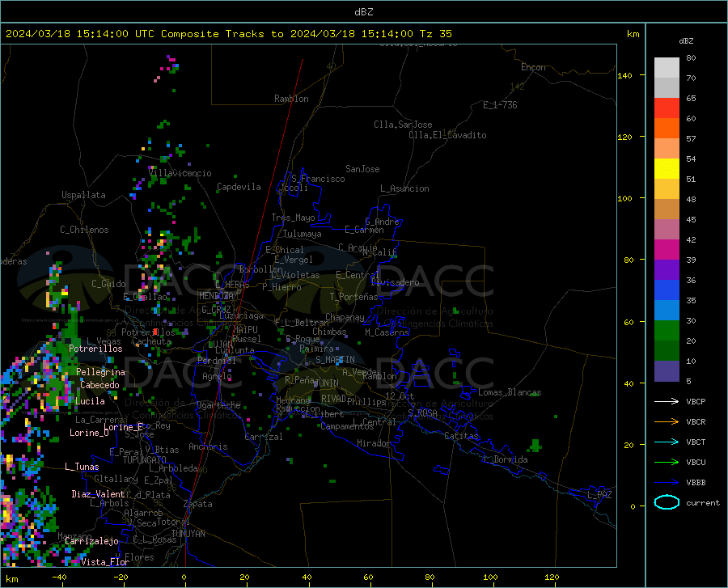Click the green VBCU arrow legend icon
This screenshot has width=728, height=588.
click(667, 463)
